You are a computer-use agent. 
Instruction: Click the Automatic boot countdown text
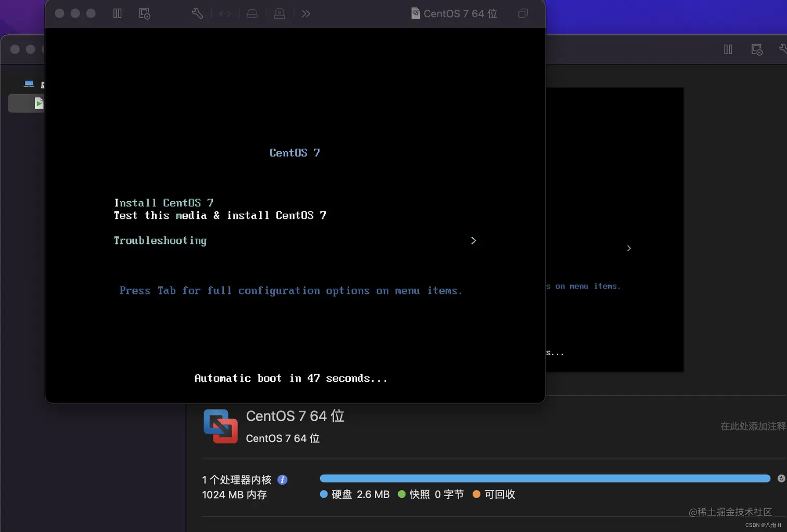(x=291, y=378)
